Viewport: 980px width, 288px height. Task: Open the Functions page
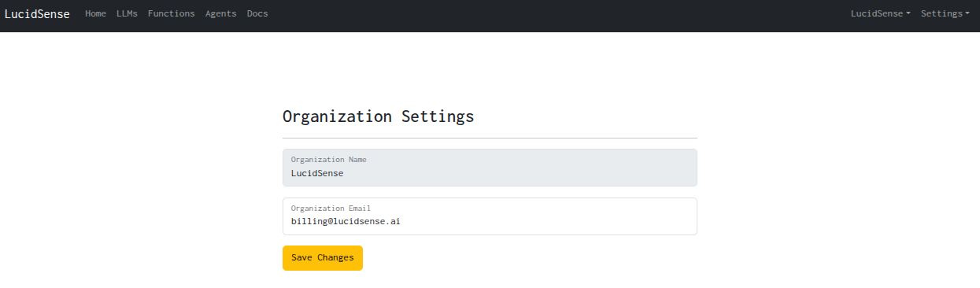pyautogui.click(x=172, y=13)
